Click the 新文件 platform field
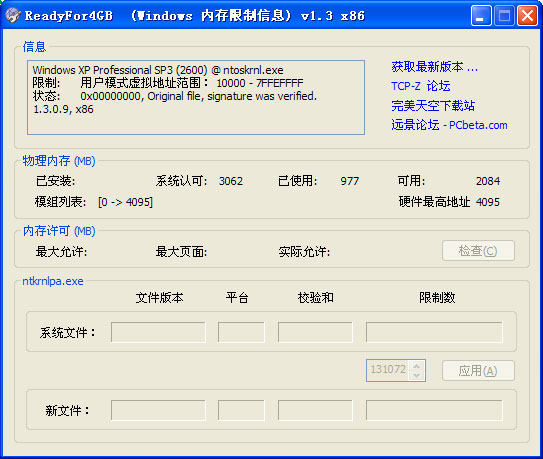The image size is (543, 459). click(241, 410)
